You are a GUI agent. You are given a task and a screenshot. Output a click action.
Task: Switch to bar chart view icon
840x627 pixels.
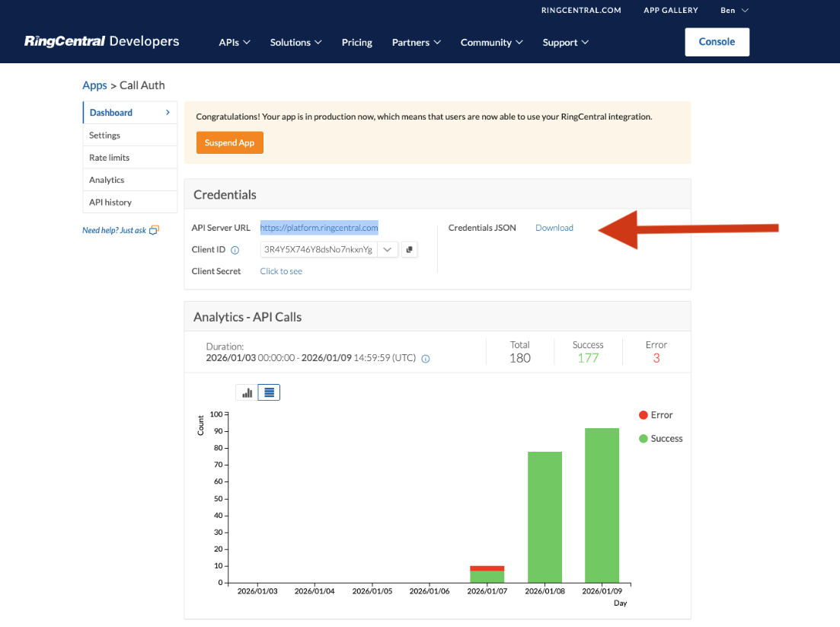tap(247, 393)
